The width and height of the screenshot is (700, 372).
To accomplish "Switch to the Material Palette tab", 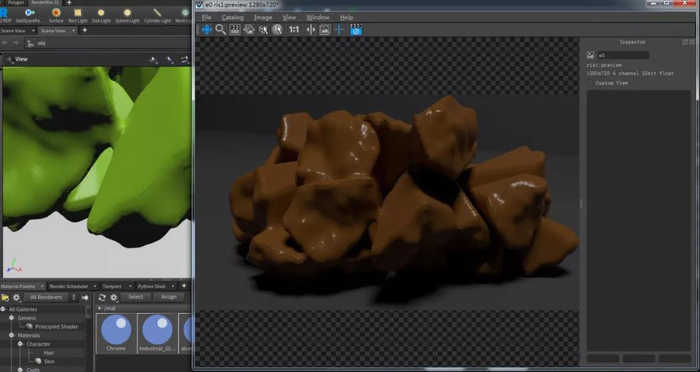I will pos(18,286).
